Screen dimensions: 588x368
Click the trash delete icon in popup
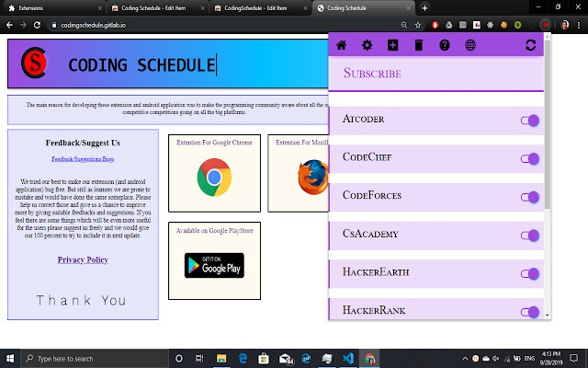tap(419, 45)
